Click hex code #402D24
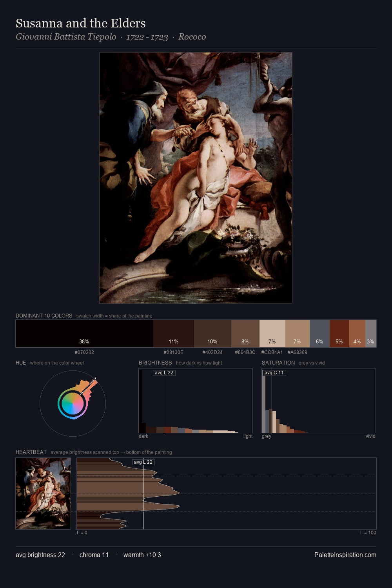 click(x=212, y=352)
